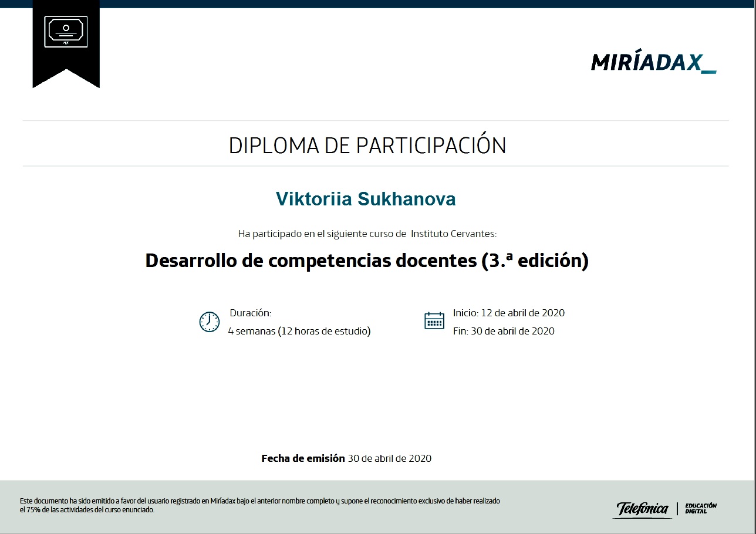Click Inicio: 12 de abril de 2020
Screen dimensions: 756x534
coord(509,313)
